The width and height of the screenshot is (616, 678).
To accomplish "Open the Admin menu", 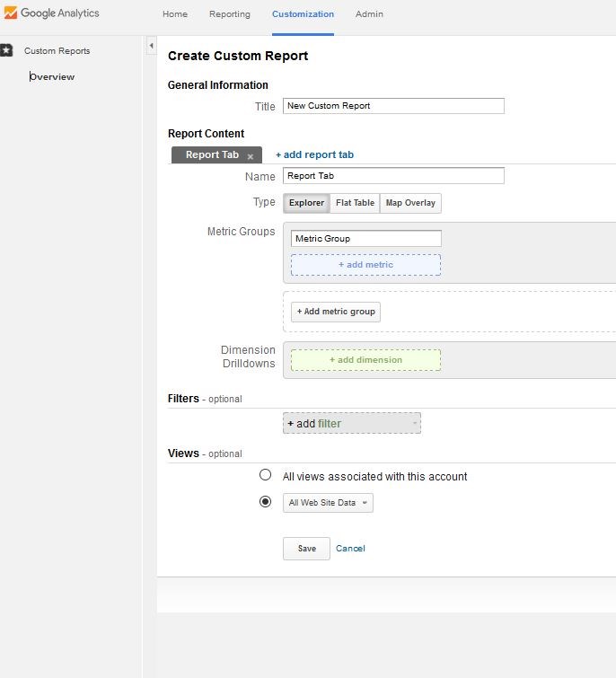I will point(369,13).
